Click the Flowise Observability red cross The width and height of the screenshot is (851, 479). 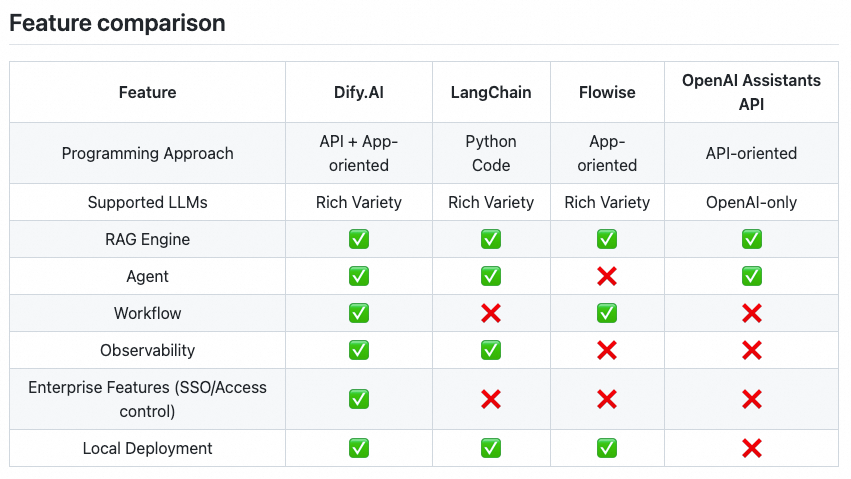point(607,350)
